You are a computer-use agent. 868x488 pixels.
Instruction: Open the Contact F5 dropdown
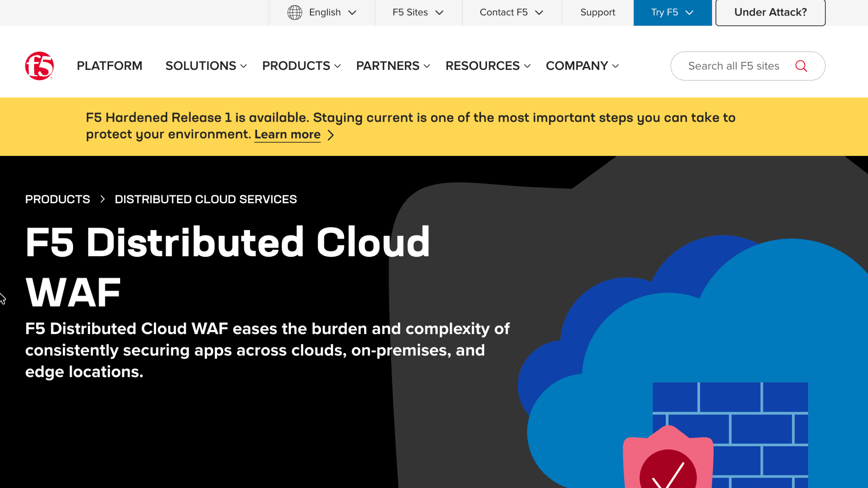pos(512,12)
